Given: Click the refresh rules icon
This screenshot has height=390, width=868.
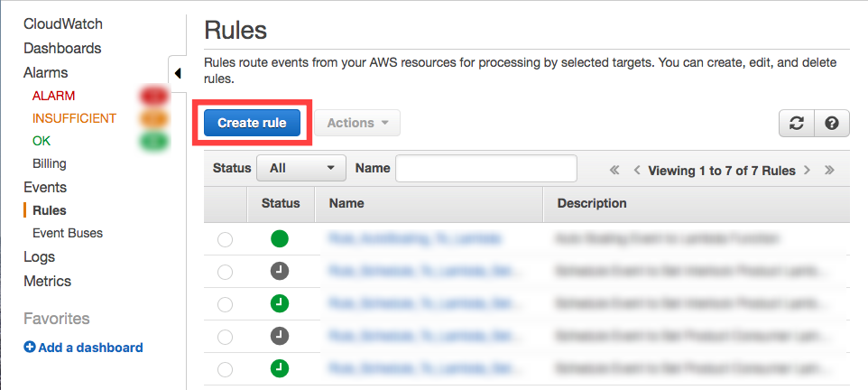Looking at the screenshot, I should click(797, 124).
